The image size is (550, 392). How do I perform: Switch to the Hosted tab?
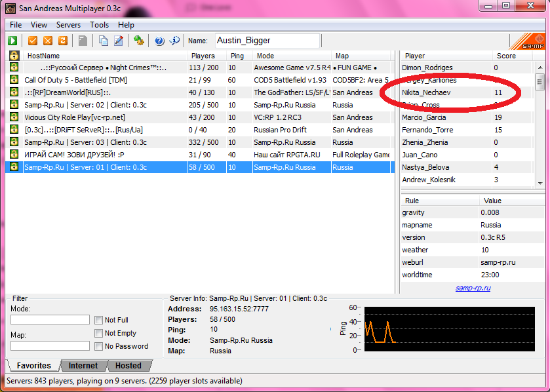128,366
